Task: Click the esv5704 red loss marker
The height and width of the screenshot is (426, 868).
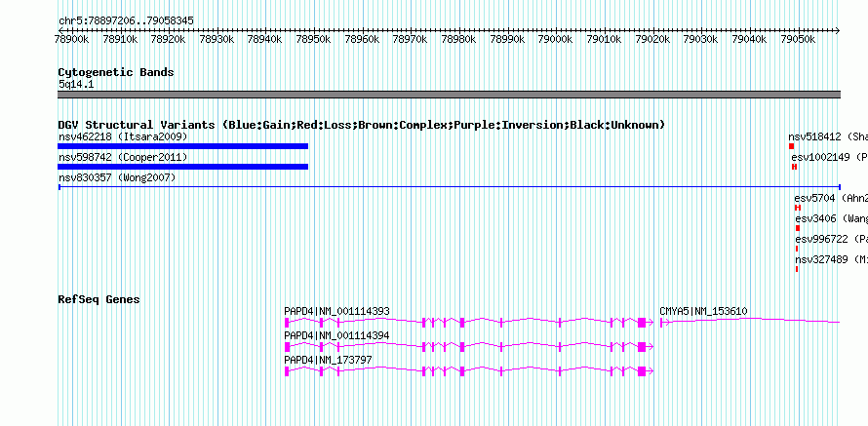Action: (x=798, y=208)
